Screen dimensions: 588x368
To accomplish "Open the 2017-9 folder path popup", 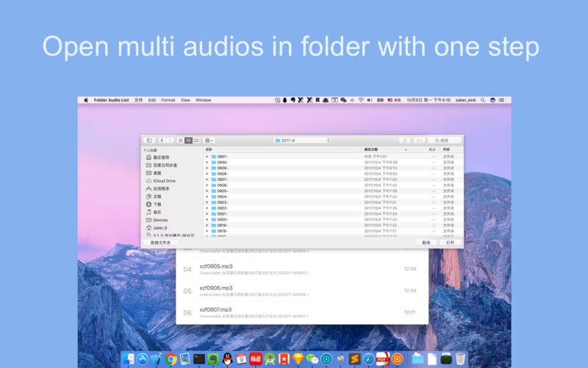I will pyautogui.click(x=302, y=141).
